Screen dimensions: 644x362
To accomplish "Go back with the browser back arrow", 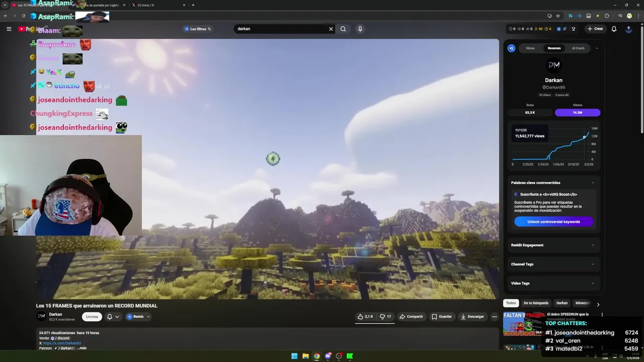I will click(6, 16).
